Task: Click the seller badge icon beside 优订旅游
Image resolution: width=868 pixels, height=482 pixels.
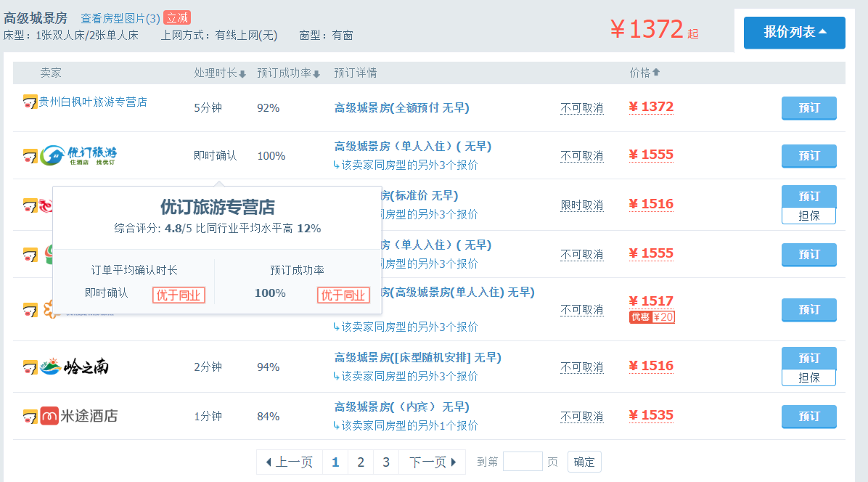Action: [x=30, y=156]
